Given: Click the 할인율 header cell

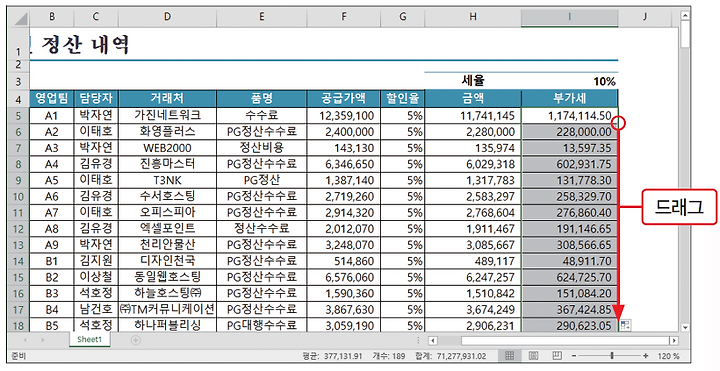Looking at the screenshot, I should pos(403,98).
